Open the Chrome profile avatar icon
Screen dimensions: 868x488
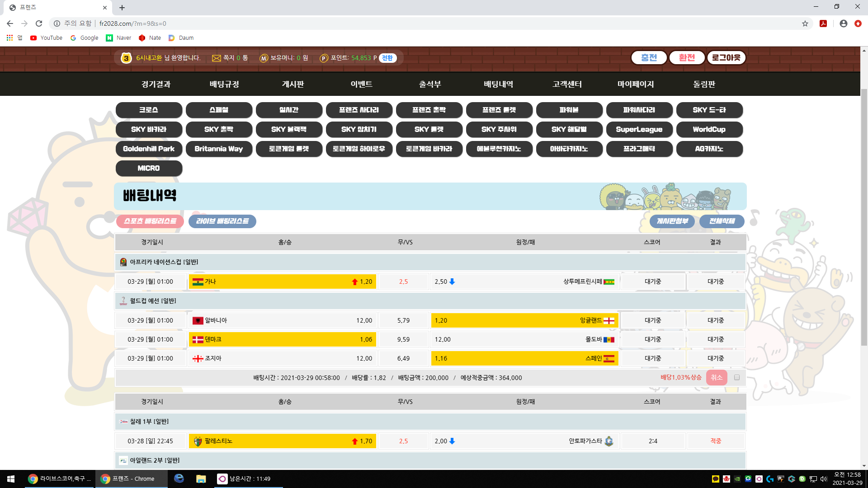pyautogui.click(x=843, y=23)
